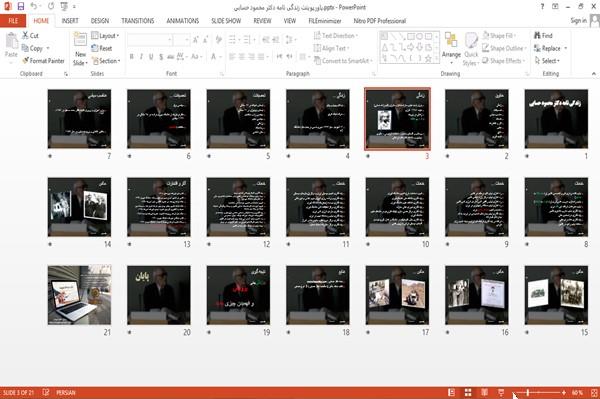
Task: Start Slide Show from status bar icon
Action: pyautogui.click(x=501, y=392)
